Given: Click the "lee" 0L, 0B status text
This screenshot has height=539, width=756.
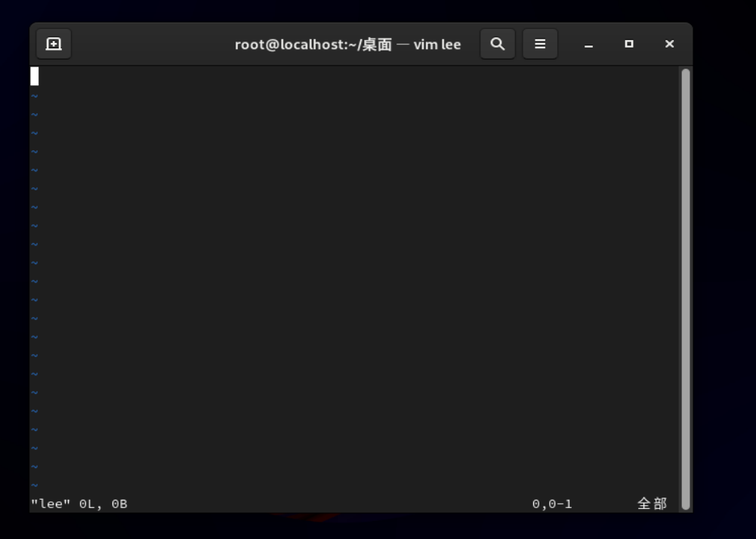Looking at the screenshot, I should [x=79, y=504].
